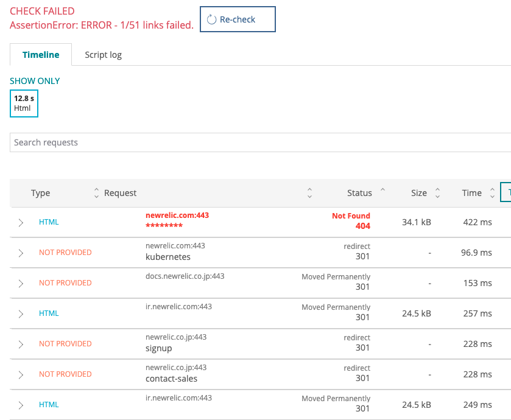Click the 153 ms time value
Viewport: 511px width, 420px height.
[478, 283]
